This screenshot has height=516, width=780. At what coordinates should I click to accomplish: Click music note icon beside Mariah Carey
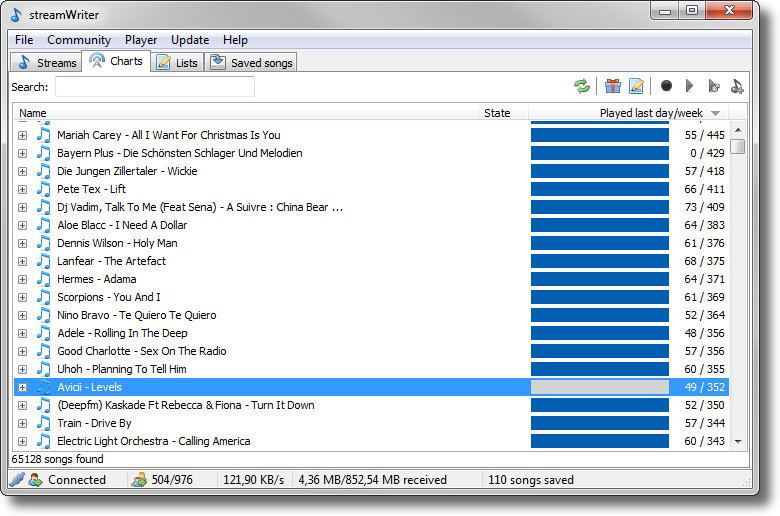pyautogui.click(x=44, y=135)
